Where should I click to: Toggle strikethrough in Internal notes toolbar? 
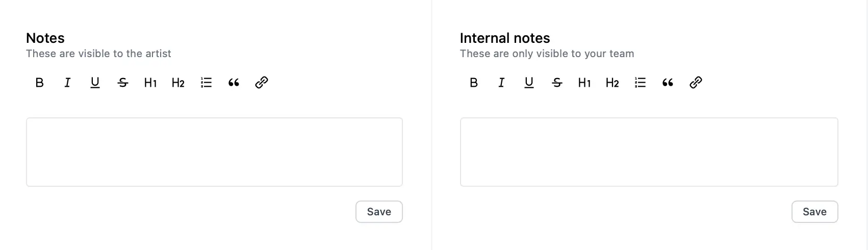pos(557,83)
